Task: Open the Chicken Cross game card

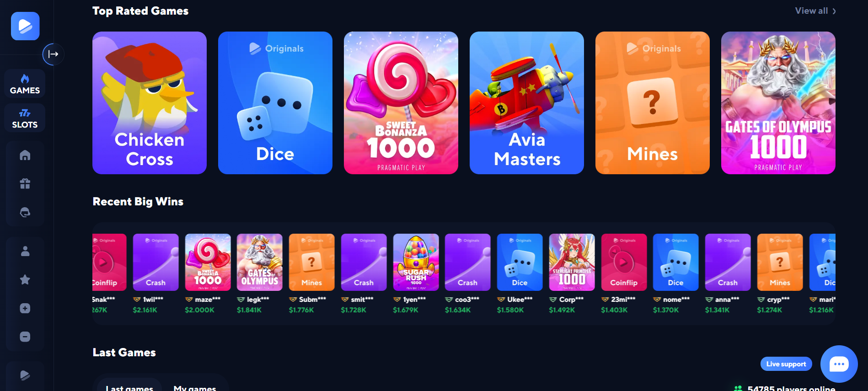Action: (x=150, y=103)
